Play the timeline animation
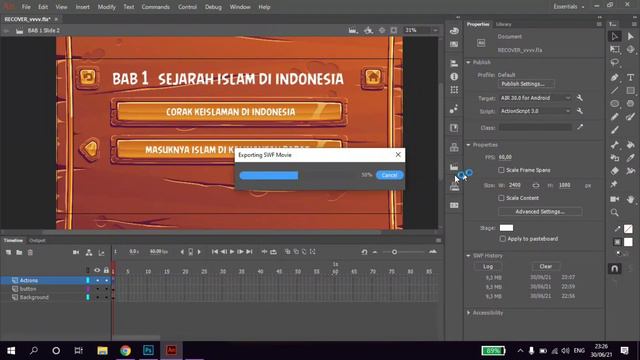Viewport: 640px width, 360px height. point(232,252)
